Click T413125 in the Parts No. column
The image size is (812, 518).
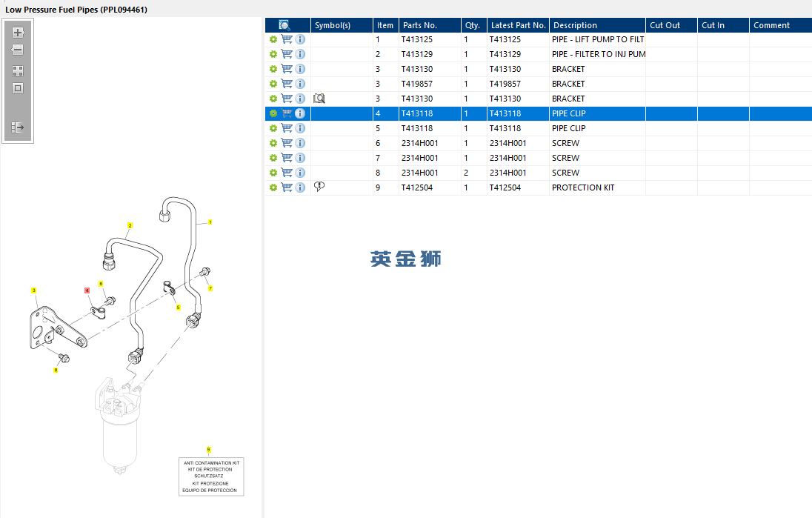point(417,39)
